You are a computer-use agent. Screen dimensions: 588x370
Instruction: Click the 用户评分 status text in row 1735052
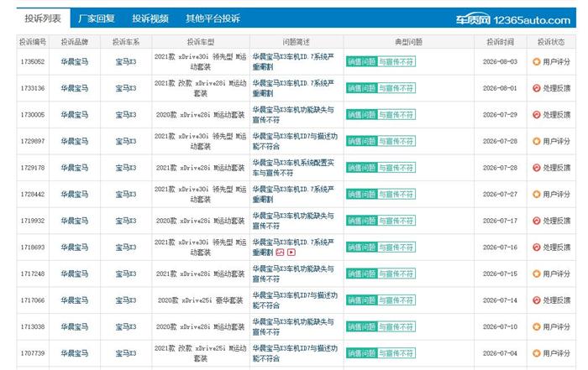pyautogui.click(x=556, y=62)
